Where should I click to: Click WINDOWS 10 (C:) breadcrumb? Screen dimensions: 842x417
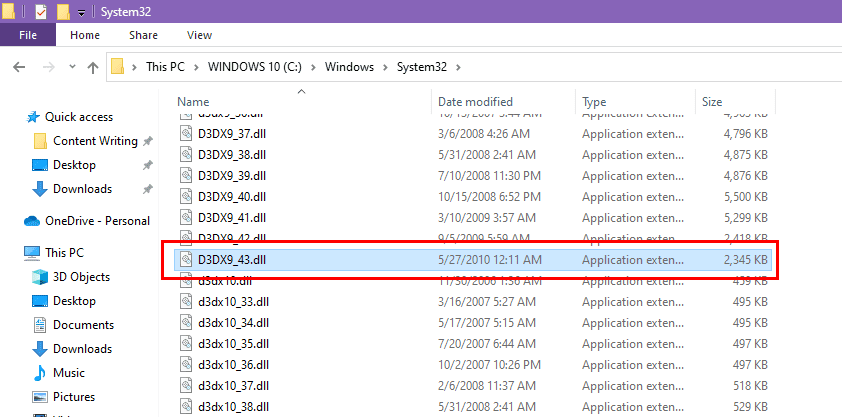(x=255, y=67)
